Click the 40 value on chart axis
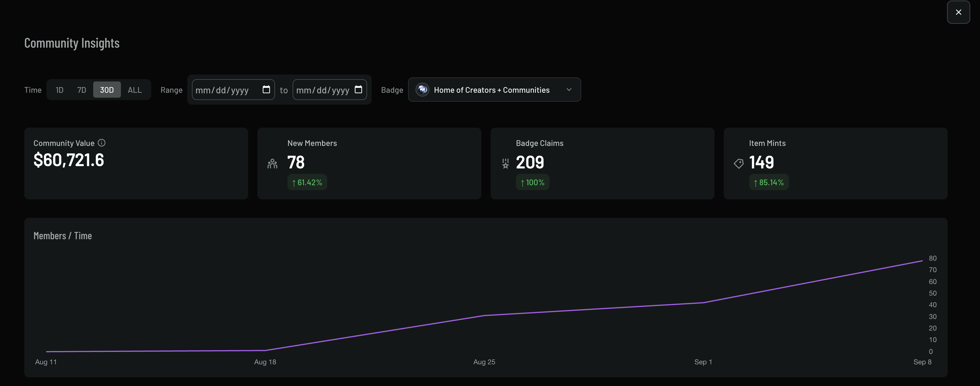The image size is (980, 386). (x=932, y=305)
